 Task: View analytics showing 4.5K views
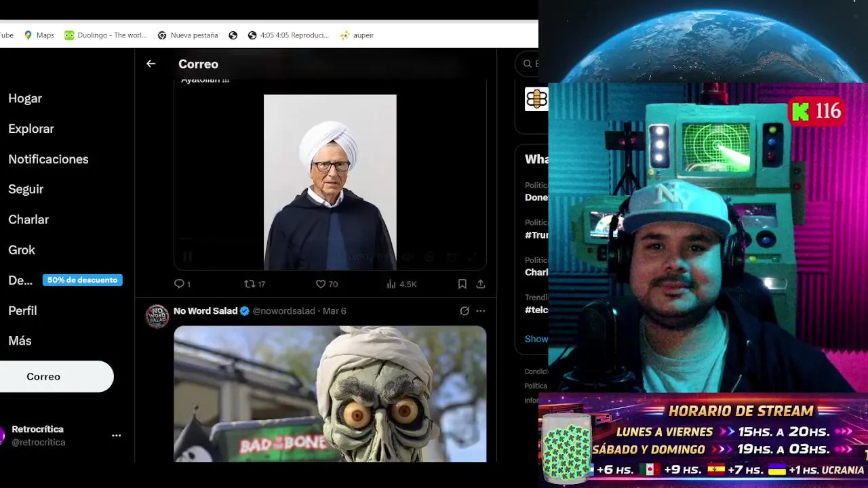pyautogui.click(x=401, y=284)
